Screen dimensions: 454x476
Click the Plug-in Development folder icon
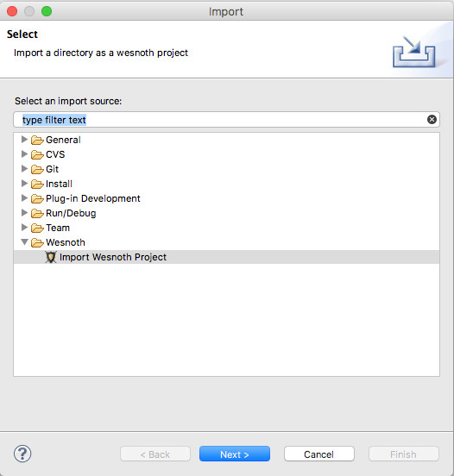tap(37, 198)
